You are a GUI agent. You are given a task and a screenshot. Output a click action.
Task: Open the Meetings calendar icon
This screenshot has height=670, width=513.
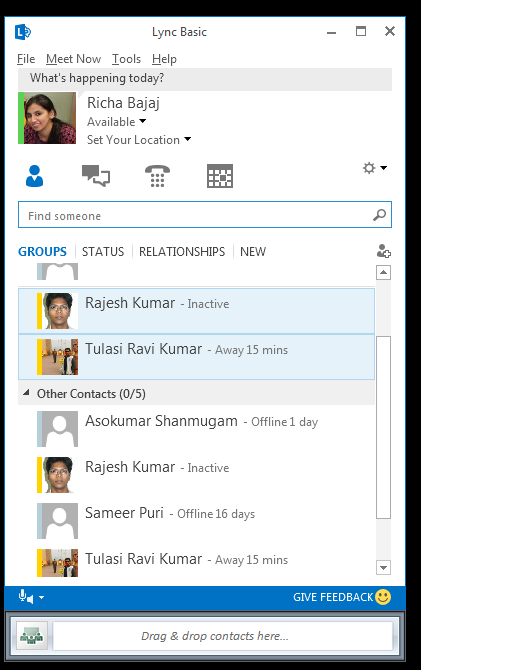220,176
